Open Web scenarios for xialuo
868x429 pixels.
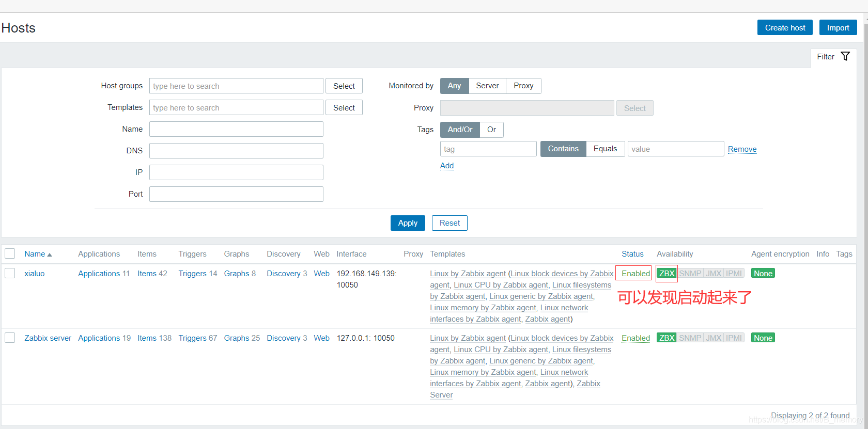[321, 274]
